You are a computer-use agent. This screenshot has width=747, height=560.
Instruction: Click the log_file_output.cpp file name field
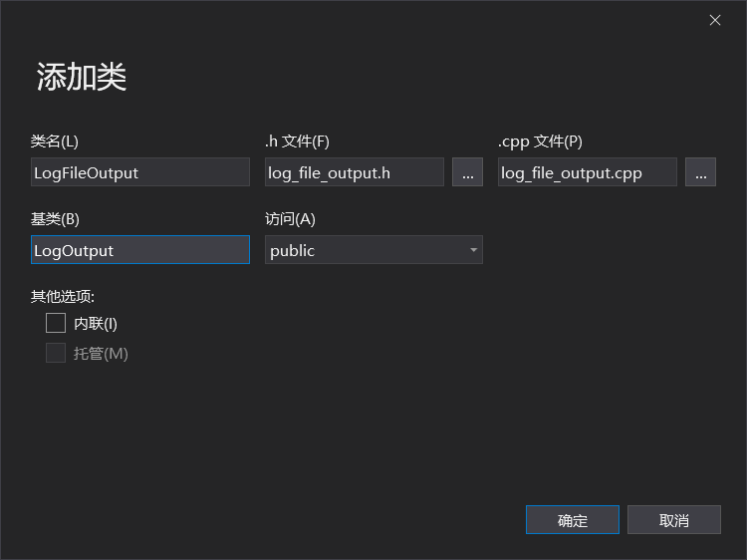click(587, 172)
